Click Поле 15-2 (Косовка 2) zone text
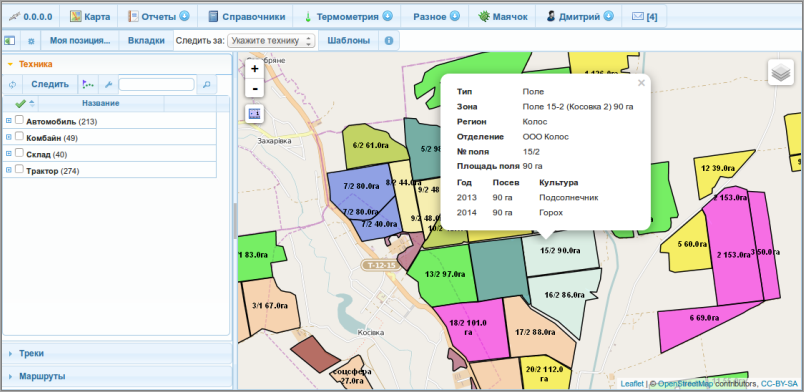804x392 pixels. 578,107
